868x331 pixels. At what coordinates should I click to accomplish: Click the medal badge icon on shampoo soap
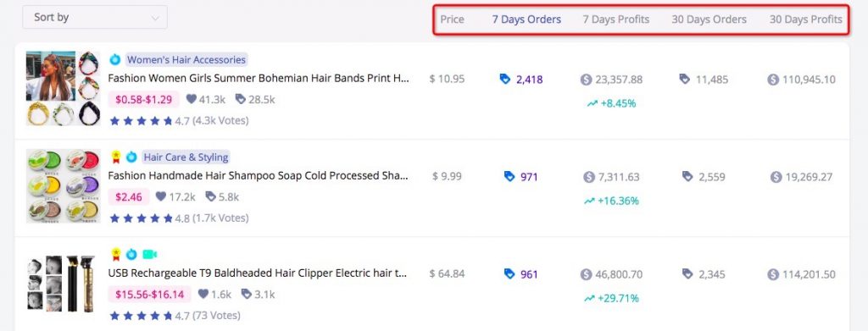click(x=115, y=157)
